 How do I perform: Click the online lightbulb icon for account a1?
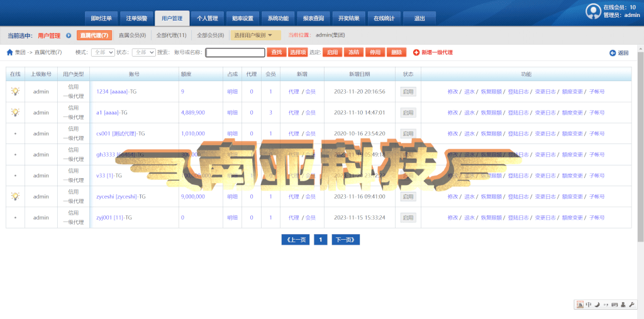point(15,112)
